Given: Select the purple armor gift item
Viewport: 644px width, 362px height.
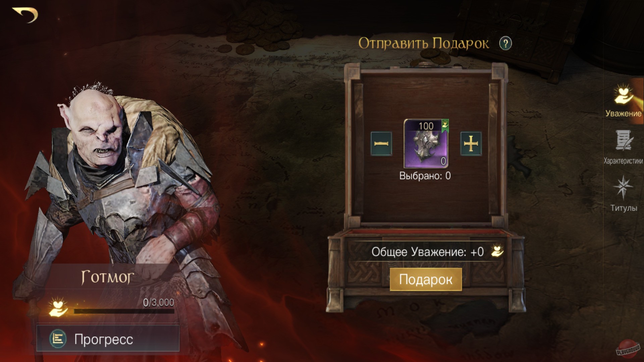Looking at the screenshot, I should point(426,143).
